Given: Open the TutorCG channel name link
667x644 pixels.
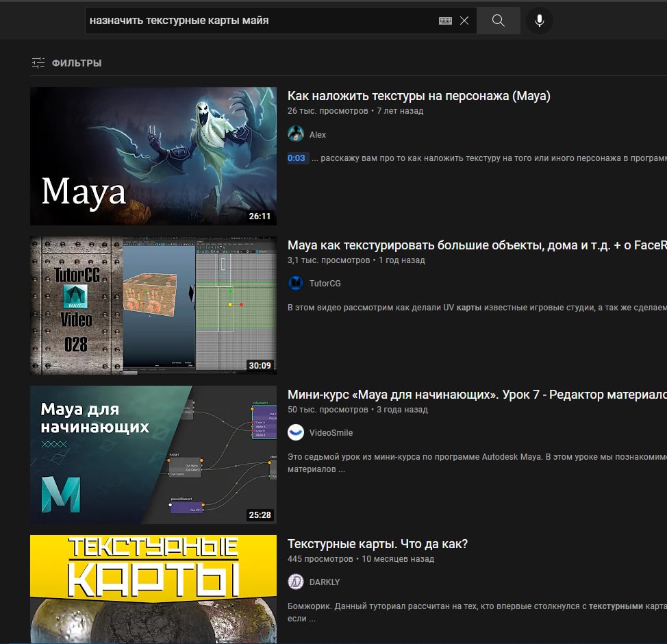Looking at the screenshot, I should tap(325, 284).
